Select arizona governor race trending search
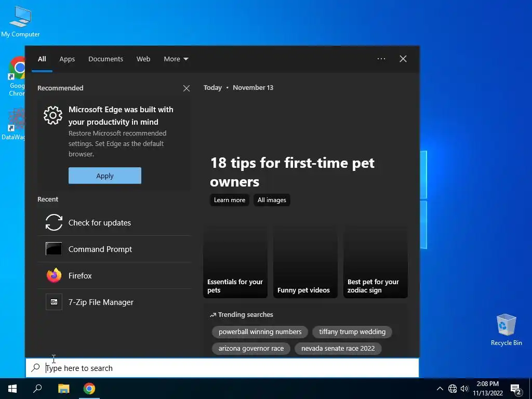Screen dimensions: 532x399 pos(251,349)
